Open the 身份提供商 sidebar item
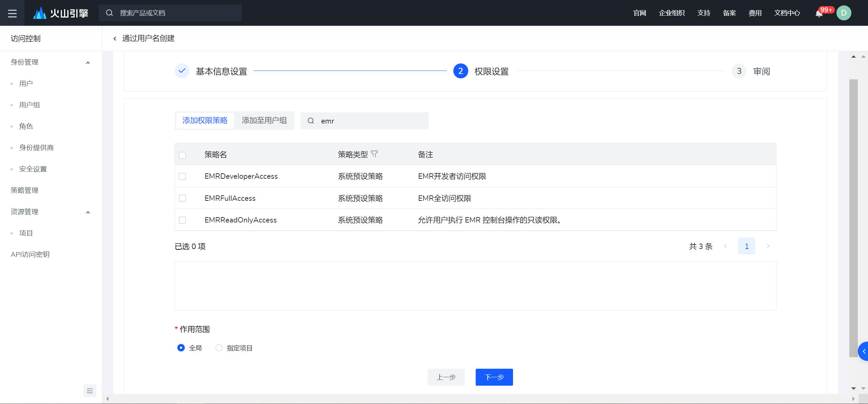 click(36, 148)
